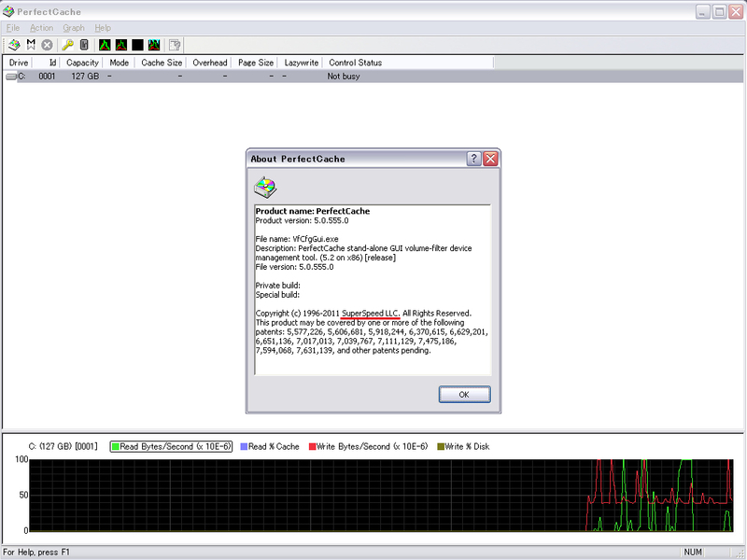The height and width of the screenshot is (560, 747).
Task: Click the 'Write % Disk' legend label
Action: (467, 447)
